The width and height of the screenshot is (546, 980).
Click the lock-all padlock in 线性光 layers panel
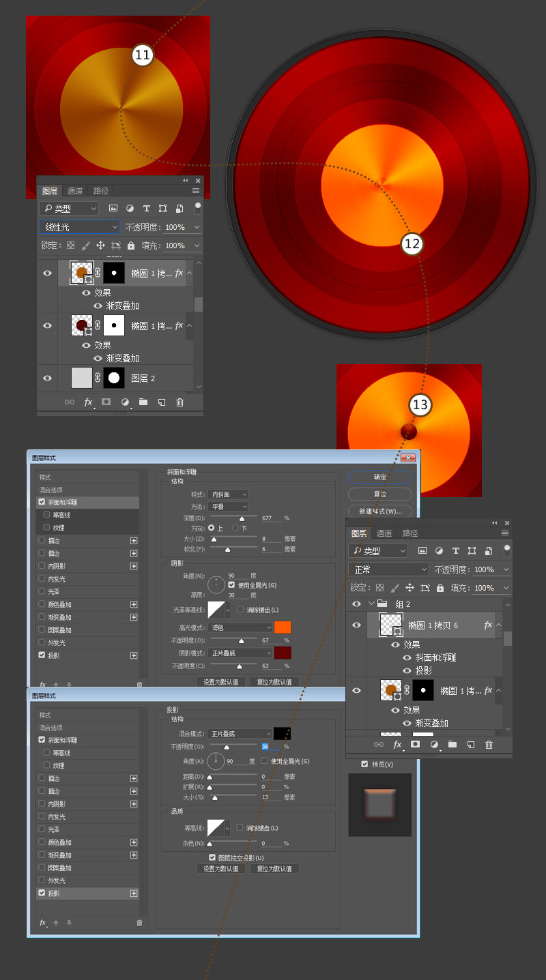coord(131,246)
